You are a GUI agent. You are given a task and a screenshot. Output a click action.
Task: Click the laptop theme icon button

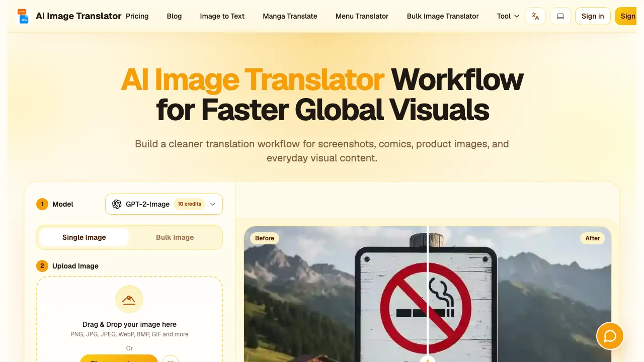click(560, 16)
